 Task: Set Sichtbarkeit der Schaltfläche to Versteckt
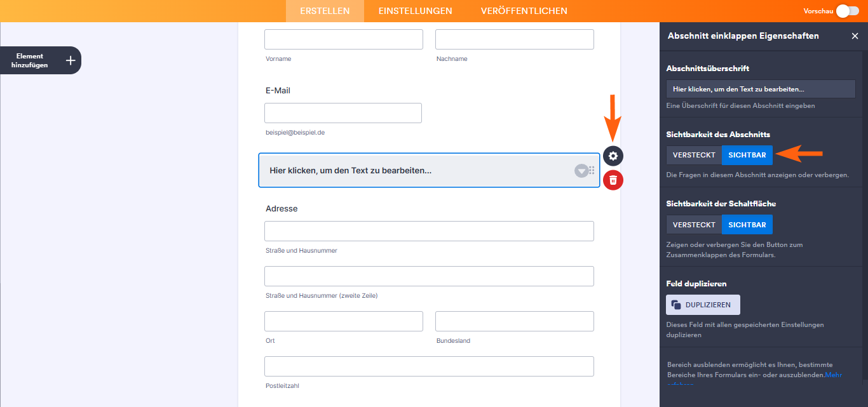point(694,225)
